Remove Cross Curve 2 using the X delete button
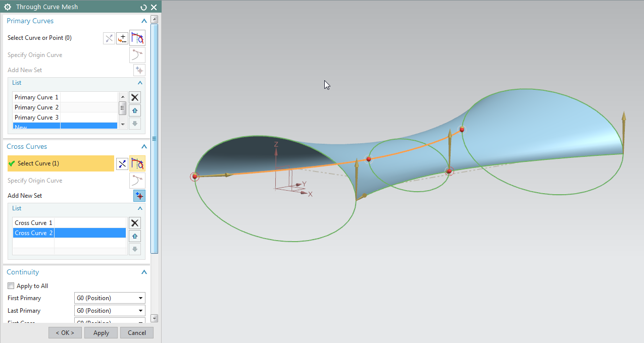Image resolution: width=644 pixels, height=343 pixels. pos(134,222)
